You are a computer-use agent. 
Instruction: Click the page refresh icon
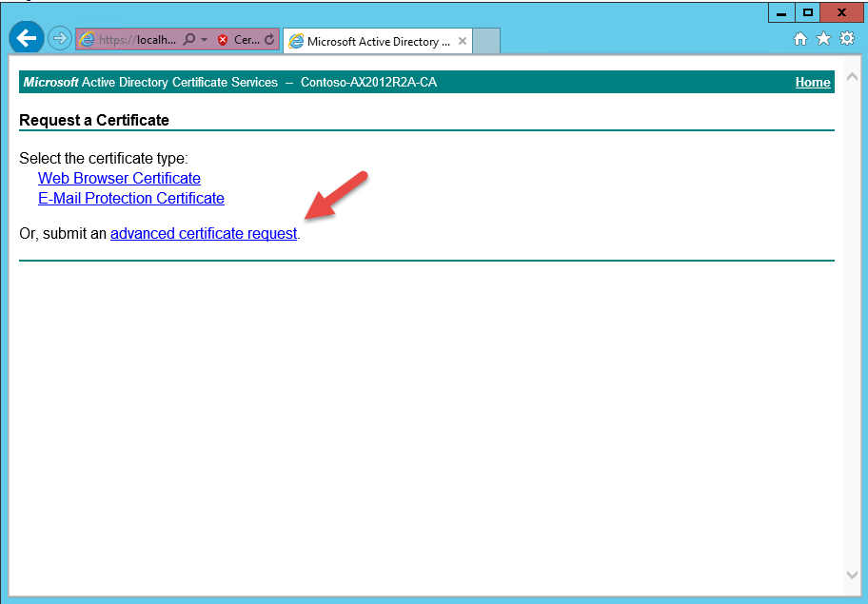[269, 40]
